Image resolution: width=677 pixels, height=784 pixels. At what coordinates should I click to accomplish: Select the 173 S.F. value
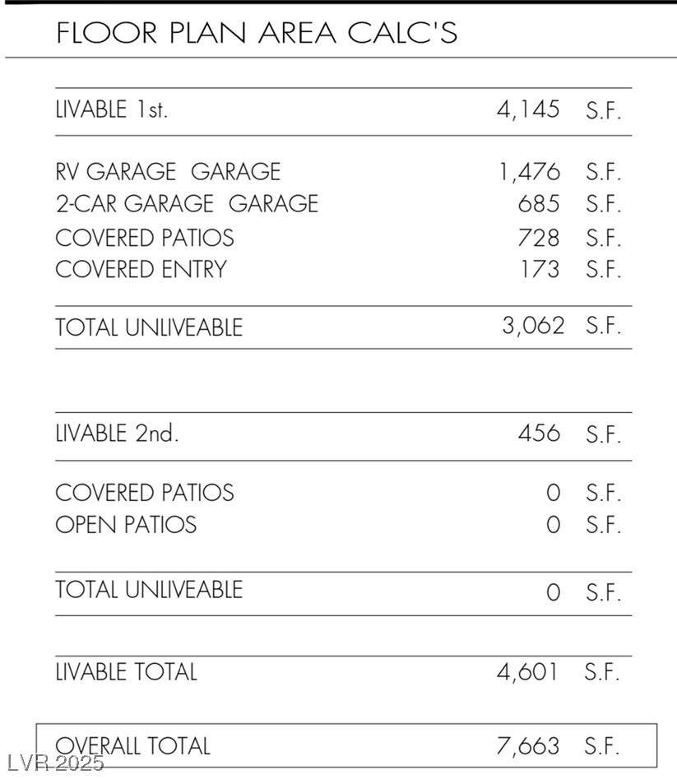[x=539, y=270]
